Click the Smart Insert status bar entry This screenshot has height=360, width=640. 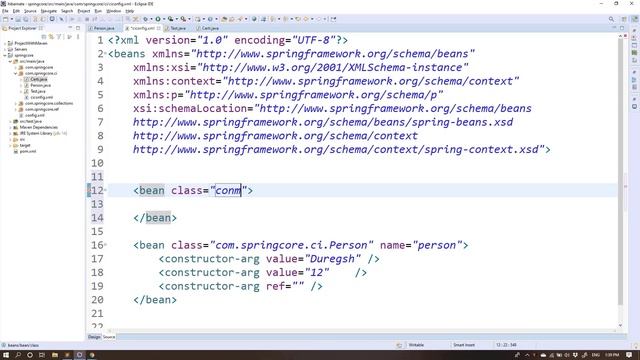tap(464, 345)
